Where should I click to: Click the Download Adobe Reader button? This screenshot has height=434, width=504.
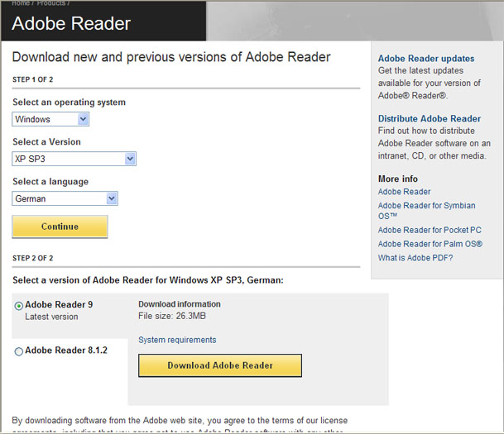(x=220, y=365)
